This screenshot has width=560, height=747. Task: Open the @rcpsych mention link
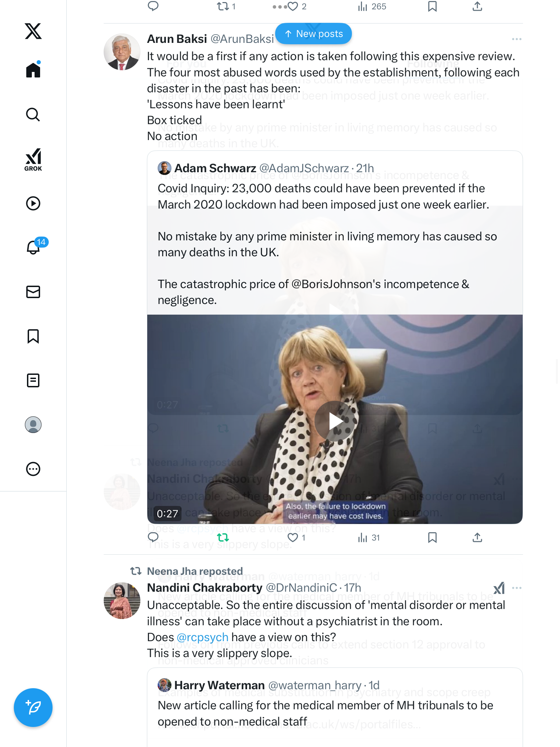(203, 637)
